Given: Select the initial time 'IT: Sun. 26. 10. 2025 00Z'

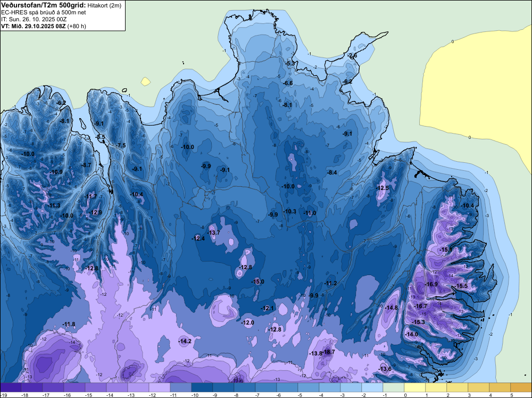Looking at the screenshot, I should pyautogui.click(x=34, y=19).
